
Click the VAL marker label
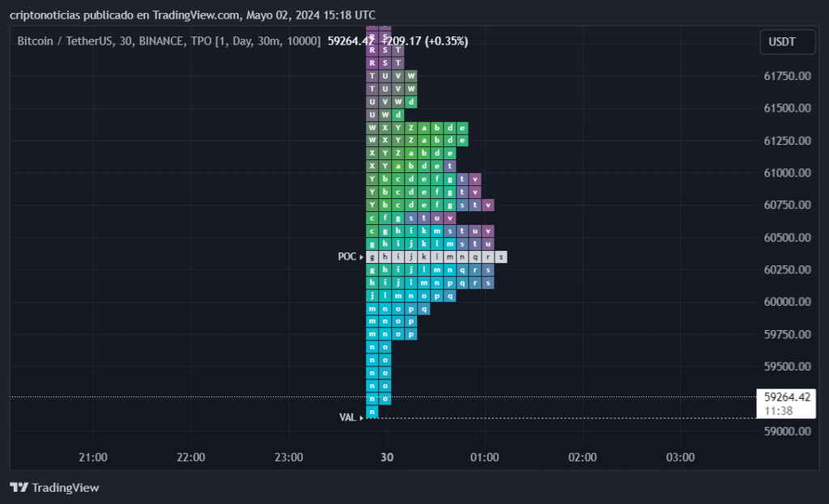tap(347, 417)
